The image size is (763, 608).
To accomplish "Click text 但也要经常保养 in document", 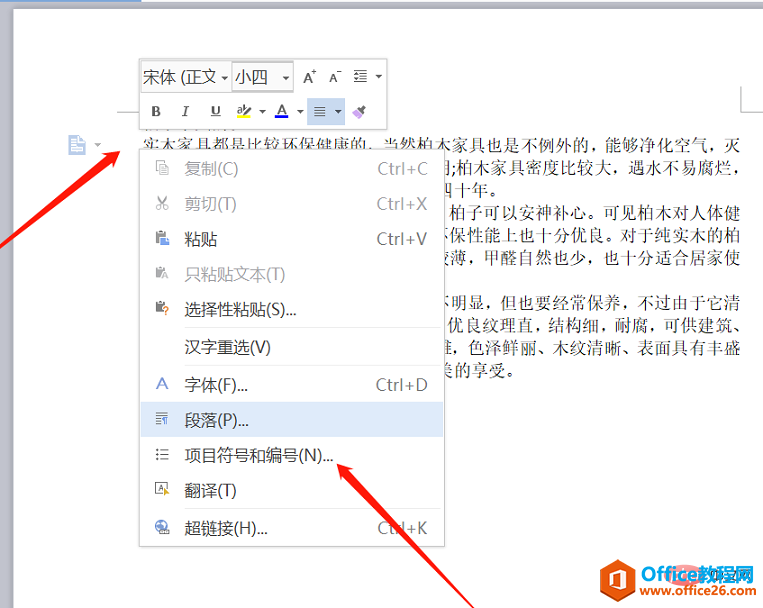I will tap(560, 303).
